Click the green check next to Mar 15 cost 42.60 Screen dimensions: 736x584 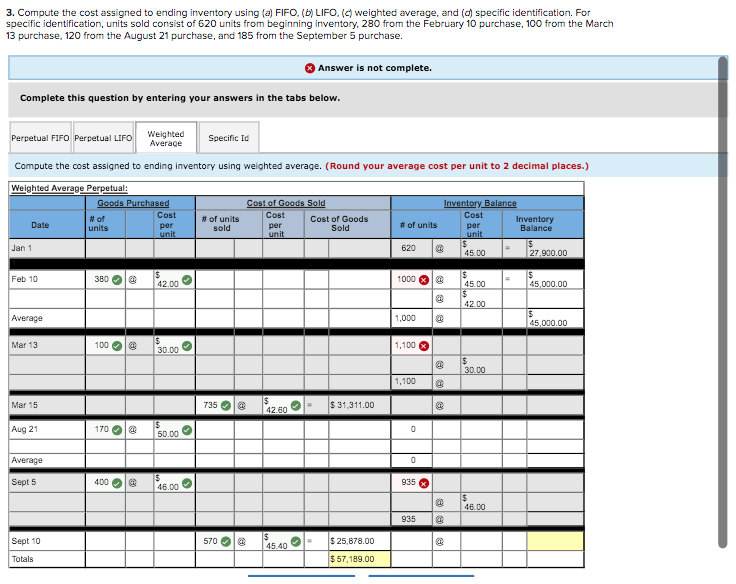[296, 406]
